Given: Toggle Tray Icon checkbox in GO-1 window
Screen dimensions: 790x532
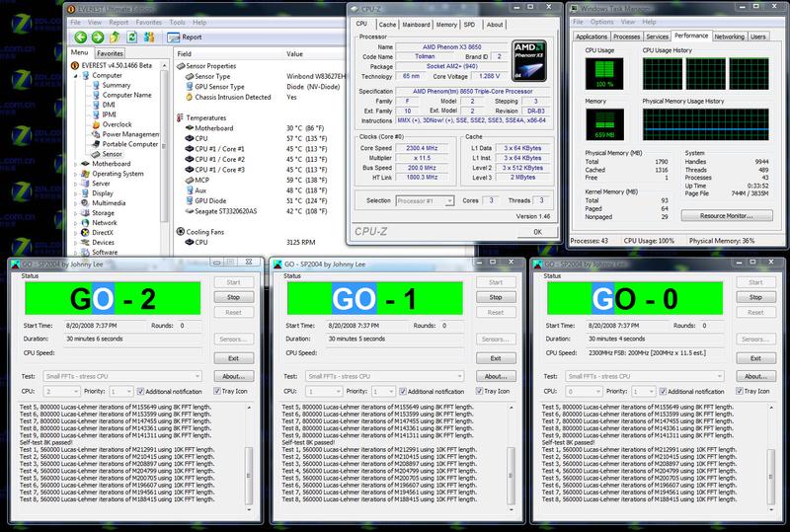Looking at the screenshot, I should pos(479,391).
